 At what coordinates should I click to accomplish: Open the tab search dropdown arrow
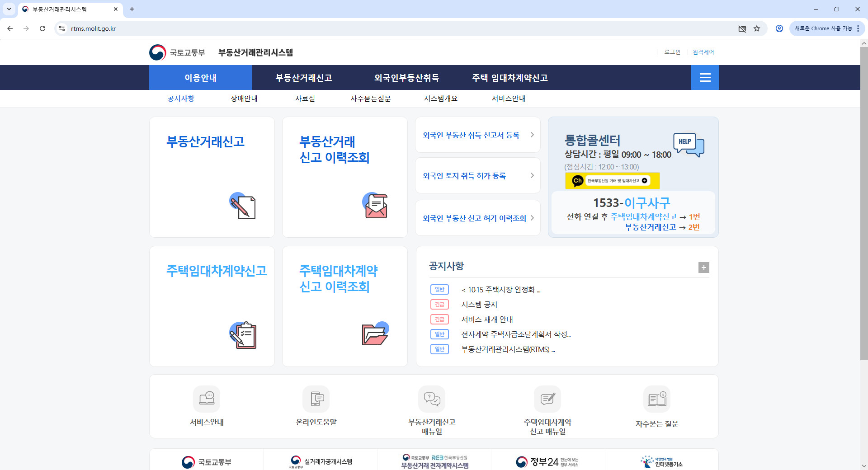9,9
